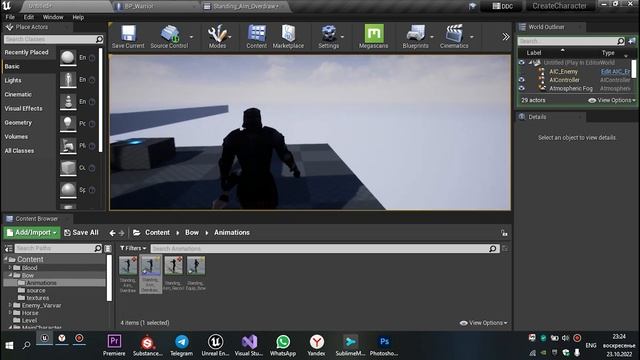Open Content Browser View Options dropdown

(x=484, y=323)
